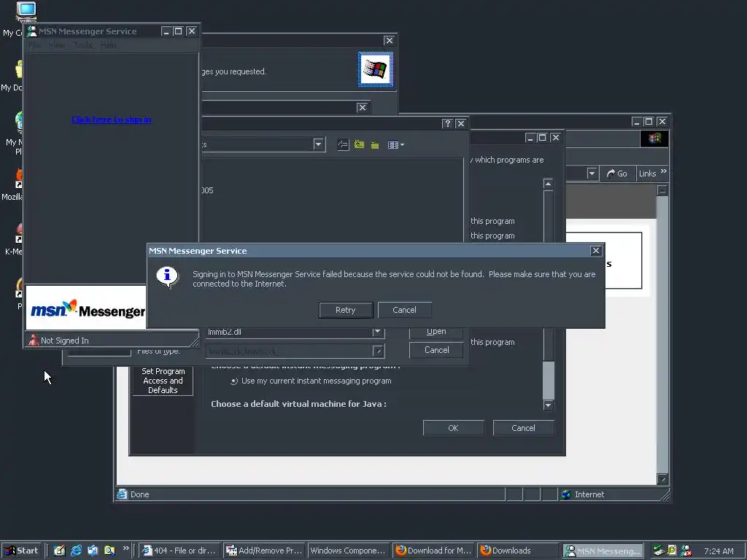The width and height of the screenshot is (747, 560).
Task: Open the View menu in MSN Messenger
Action: (x=57, y=45)
